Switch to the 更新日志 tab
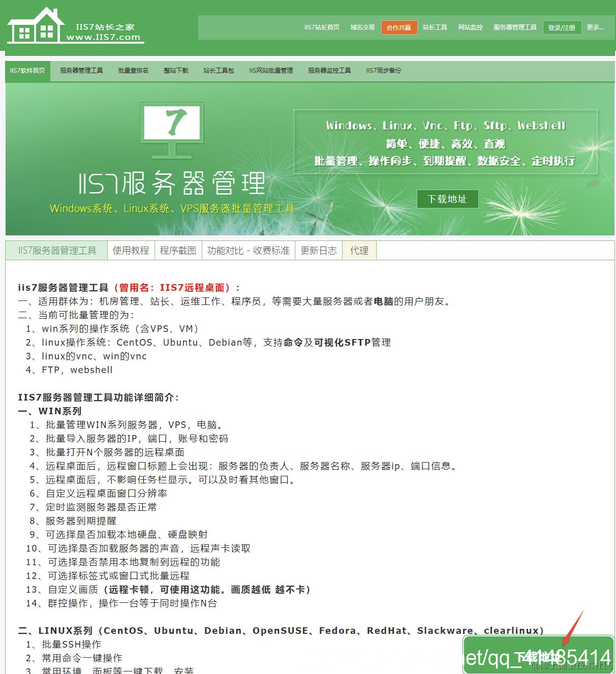616x674 pixels. [319, 250]
